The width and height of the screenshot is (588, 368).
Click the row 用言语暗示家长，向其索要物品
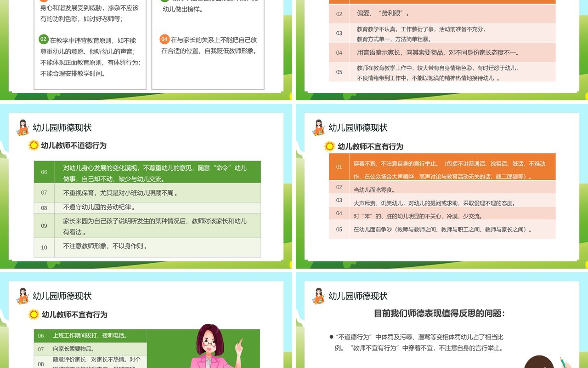pyautogui.click(x=442, y=52)
